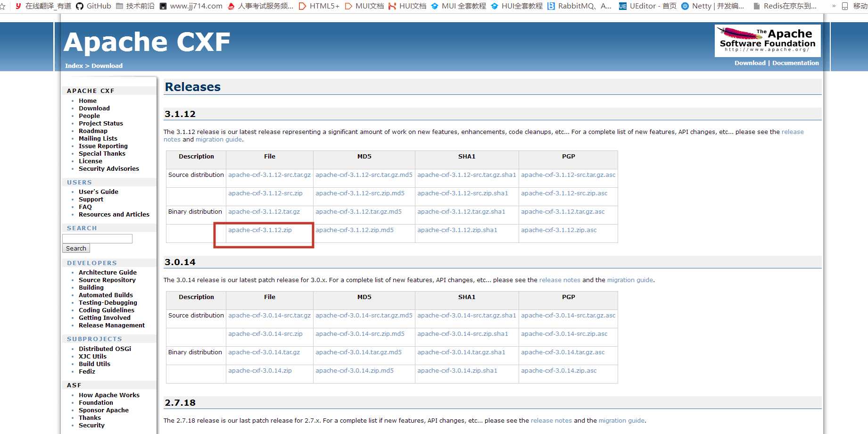
Task: Open apache-cxf-3.1.12.zip.asc signature
Action: click(559, 230)
